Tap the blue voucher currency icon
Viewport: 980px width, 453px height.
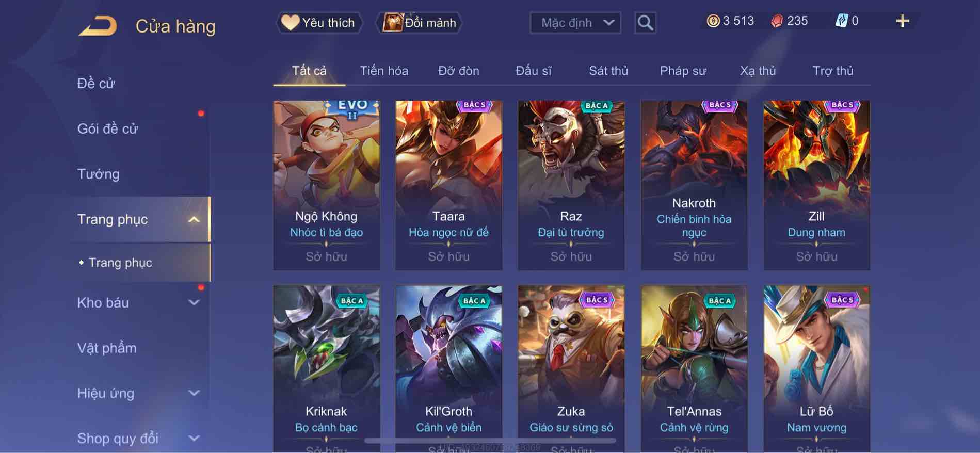841,21
